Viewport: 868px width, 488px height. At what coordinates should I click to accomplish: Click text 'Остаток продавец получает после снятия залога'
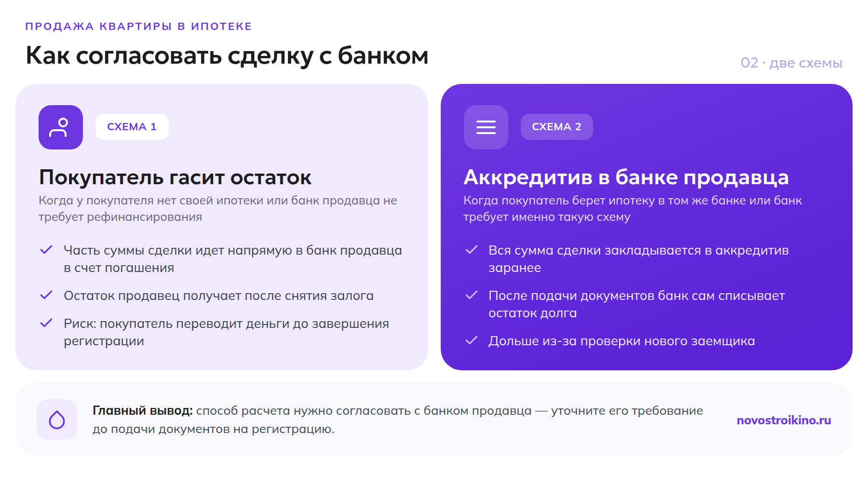coord(219,296)
